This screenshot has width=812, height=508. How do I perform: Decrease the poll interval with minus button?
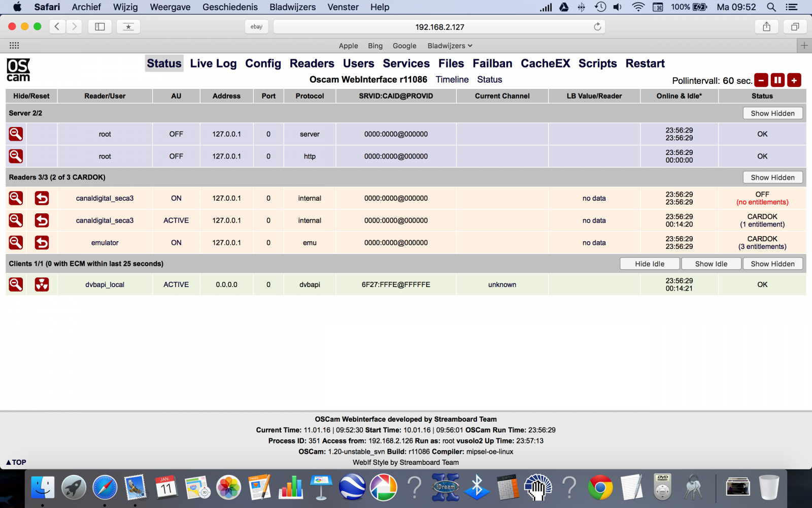tap(761, 80)
